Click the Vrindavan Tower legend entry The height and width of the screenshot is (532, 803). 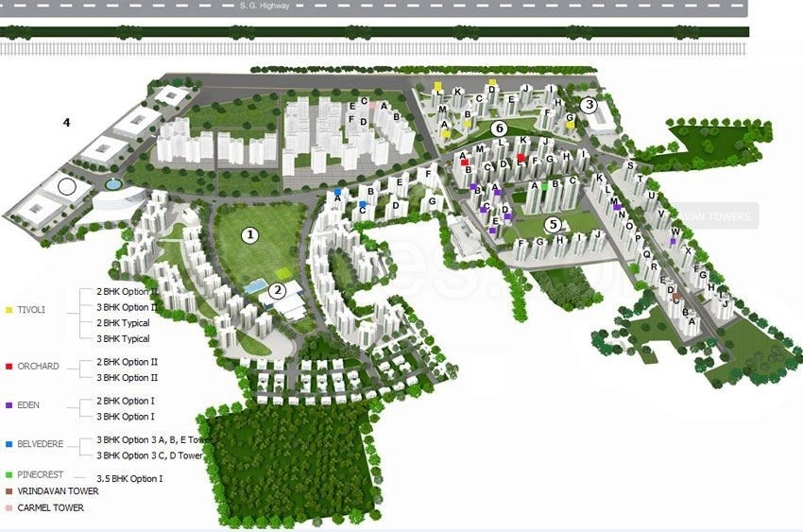pos(58,491)
